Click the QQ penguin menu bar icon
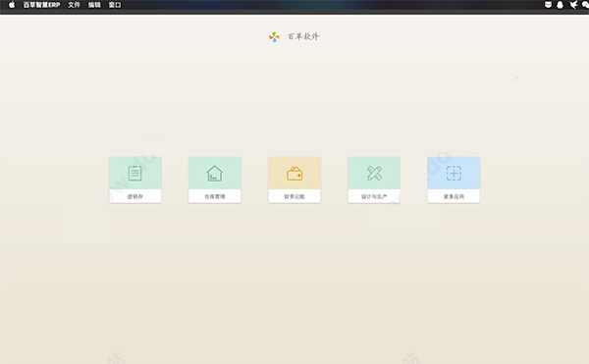The image size is (589, 364). pos(561,5)
